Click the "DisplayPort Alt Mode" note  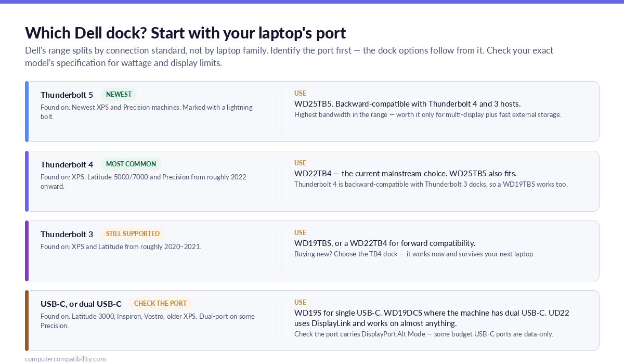[x=423, y=334]
